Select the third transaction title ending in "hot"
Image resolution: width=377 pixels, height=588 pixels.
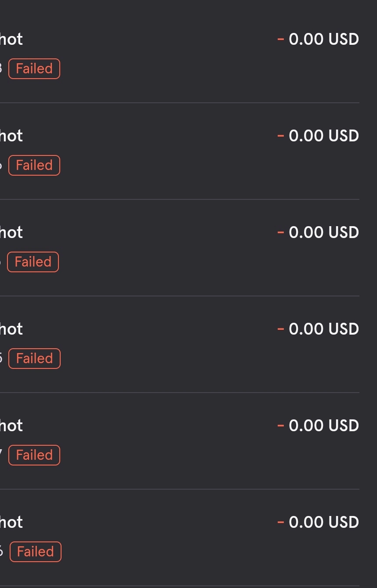(x=11, y=232)
